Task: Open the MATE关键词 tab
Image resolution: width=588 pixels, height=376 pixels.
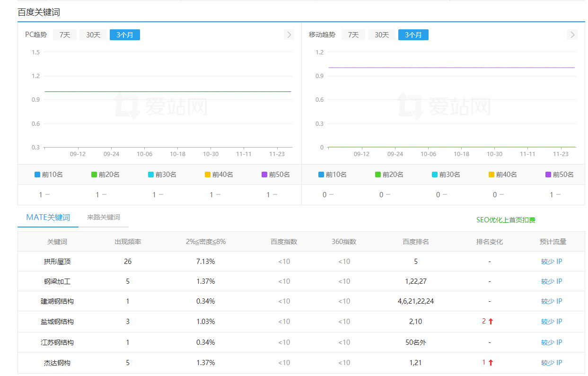Action: 48,218
